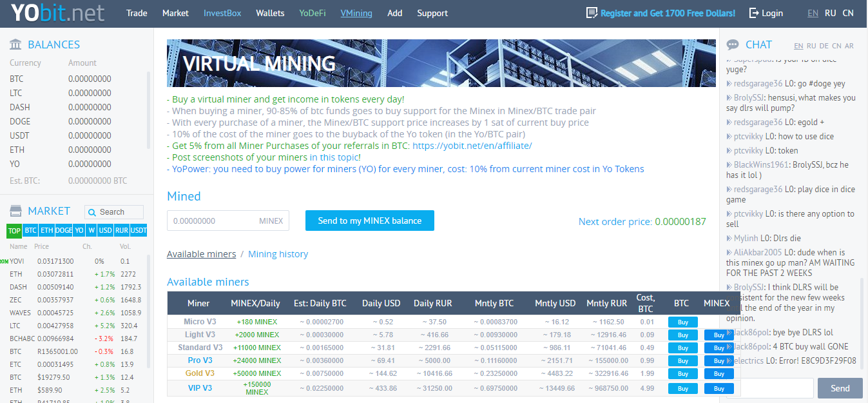
Task: Click Send to my MINEX balance
Action: [370, 221]
